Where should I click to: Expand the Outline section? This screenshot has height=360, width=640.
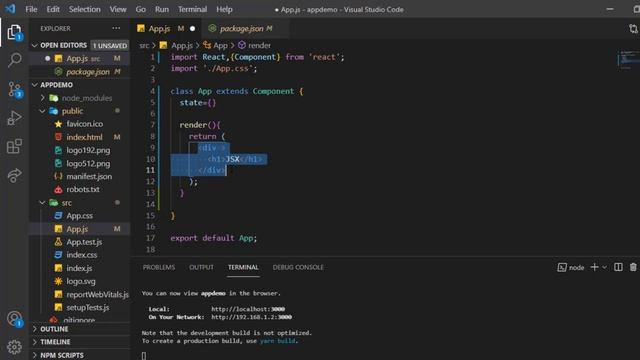[80, 329]
